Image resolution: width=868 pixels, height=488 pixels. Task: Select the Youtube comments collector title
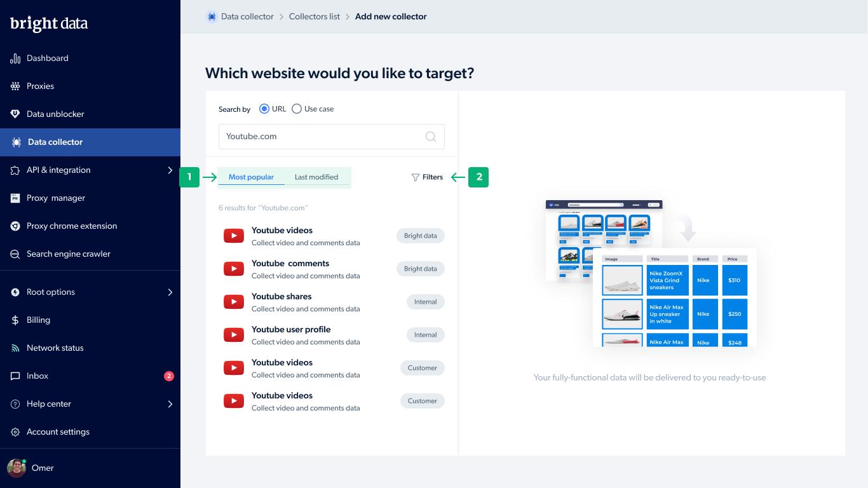(290, 263)
